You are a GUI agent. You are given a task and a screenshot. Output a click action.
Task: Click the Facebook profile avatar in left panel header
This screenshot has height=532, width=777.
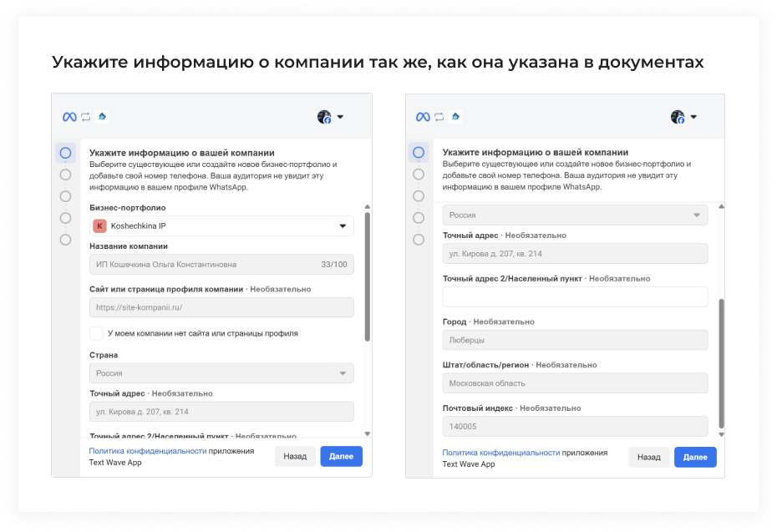pyautogui.click(x=326, y=117)
